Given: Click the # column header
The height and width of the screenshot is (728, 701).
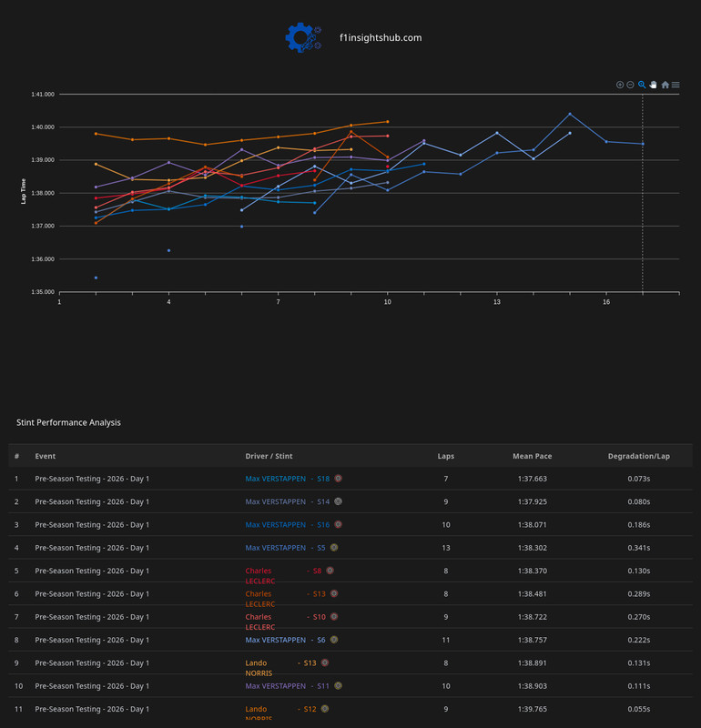Looking at the screenshot, I should (x=16, y=456).
